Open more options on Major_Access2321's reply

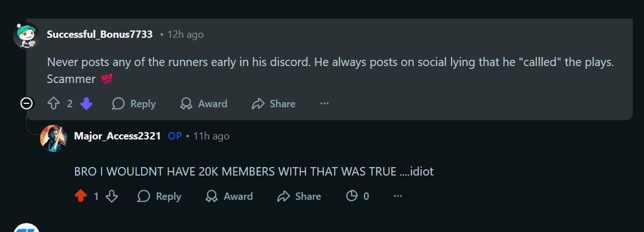point(398,196)
